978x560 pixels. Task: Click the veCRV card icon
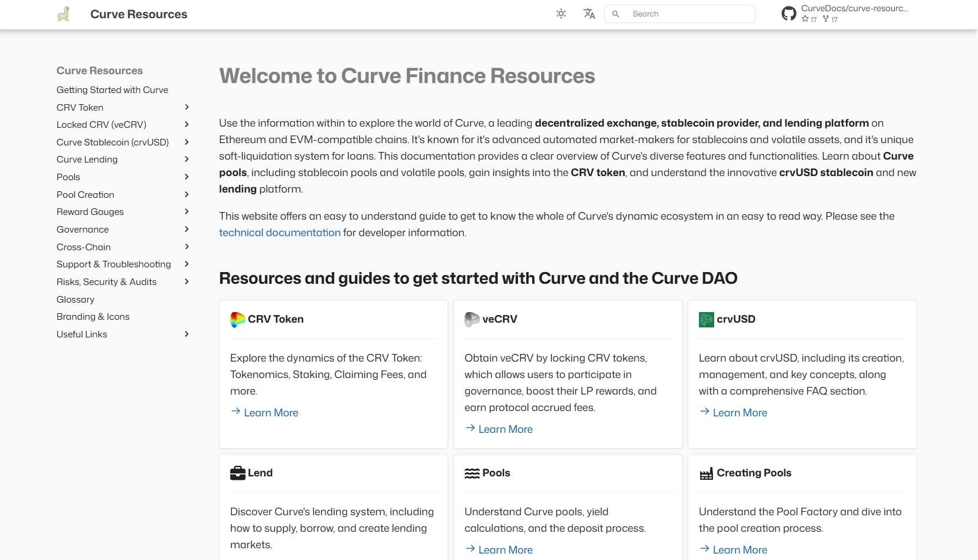472,319
